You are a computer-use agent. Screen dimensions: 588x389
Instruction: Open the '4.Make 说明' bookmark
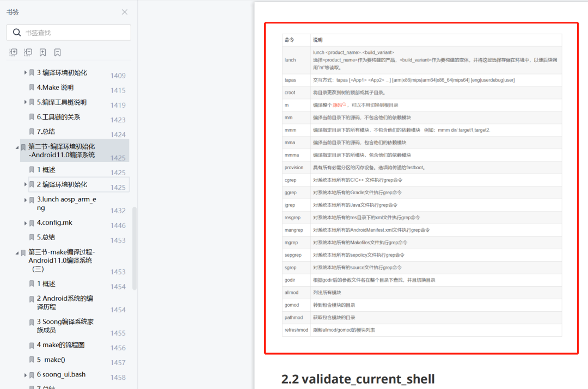tap(55, 87)
